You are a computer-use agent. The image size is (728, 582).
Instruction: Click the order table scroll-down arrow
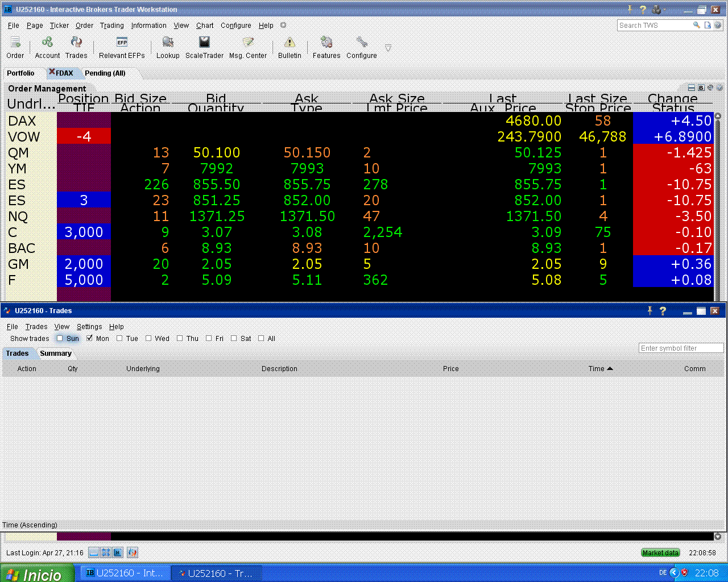718,536
